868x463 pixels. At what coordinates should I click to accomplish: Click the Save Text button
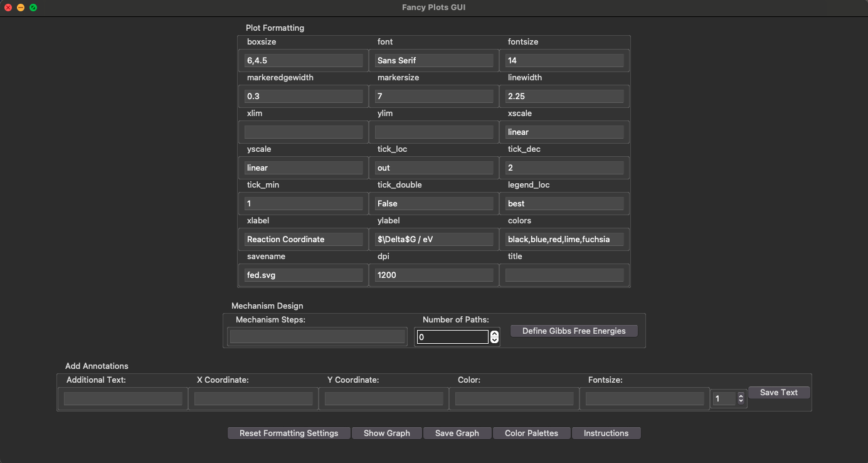[779, 392]
